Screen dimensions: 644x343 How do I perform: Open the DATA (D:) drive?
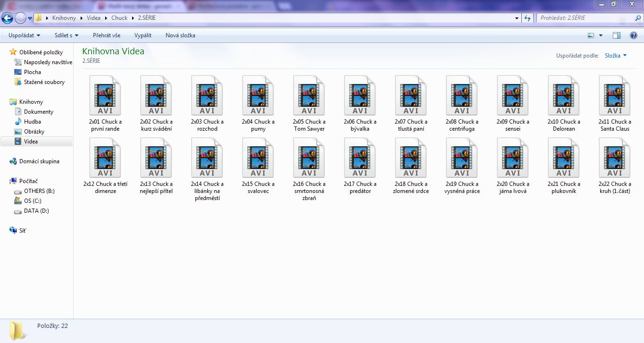32,211
